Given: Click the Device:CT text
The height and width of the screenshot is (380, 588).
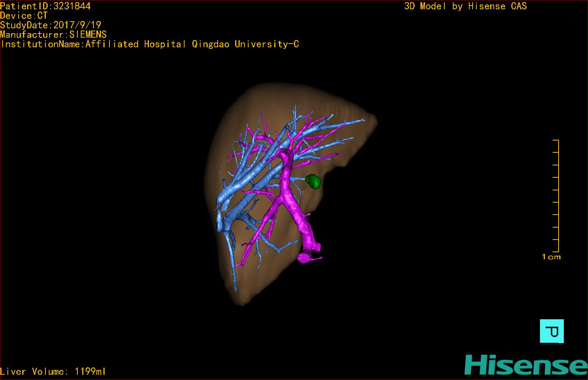Looking at the screenshot, I should (24, 16).
